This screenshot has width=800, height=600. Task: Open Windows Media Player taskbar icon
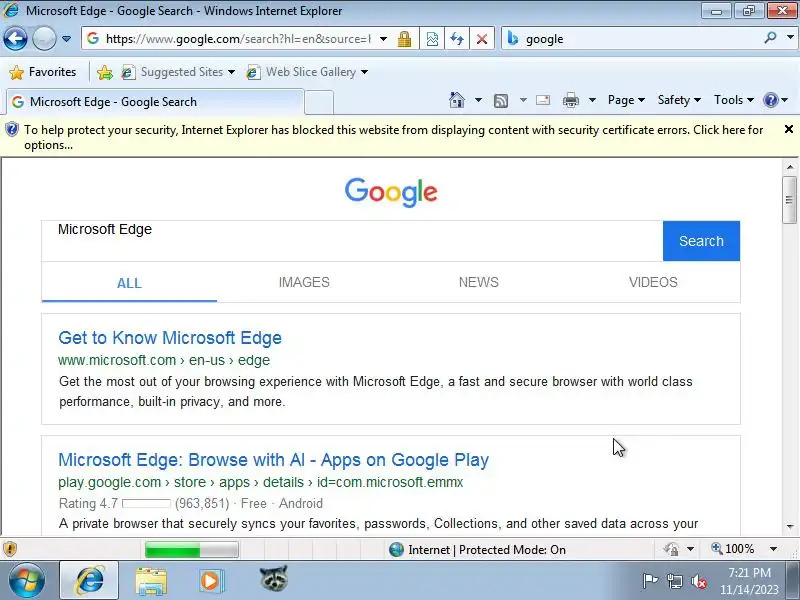(210, 581)
